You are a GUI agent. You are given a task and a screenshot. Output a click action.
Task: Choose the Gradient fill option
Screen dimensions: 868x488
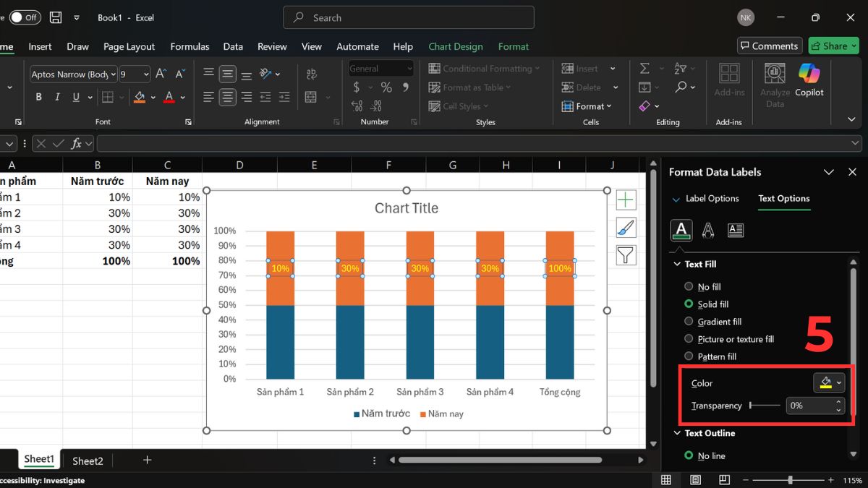tap(689, 322)
